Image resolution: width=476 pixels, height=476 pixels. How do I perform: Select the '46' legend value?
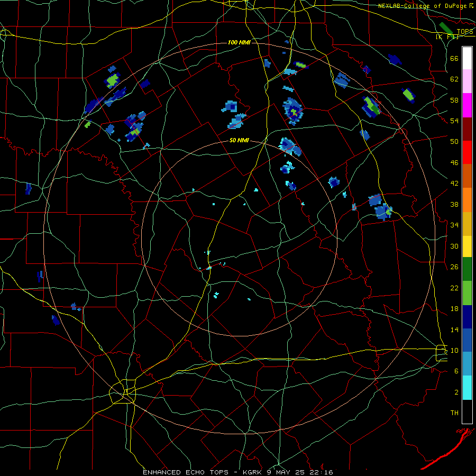pos(454,163)
